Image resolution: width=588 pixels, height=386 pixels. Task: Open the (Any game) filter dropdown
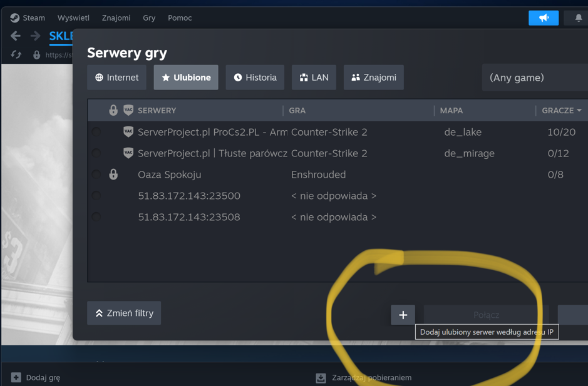[x=535, y=78]
